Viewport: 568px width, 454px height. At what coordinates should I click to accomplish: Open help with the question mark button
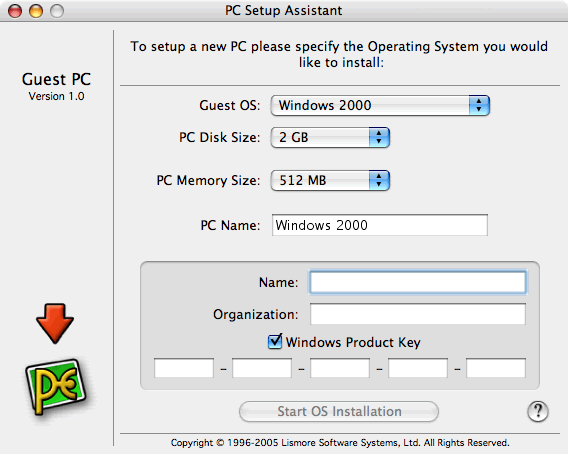[x=538, y=411]
